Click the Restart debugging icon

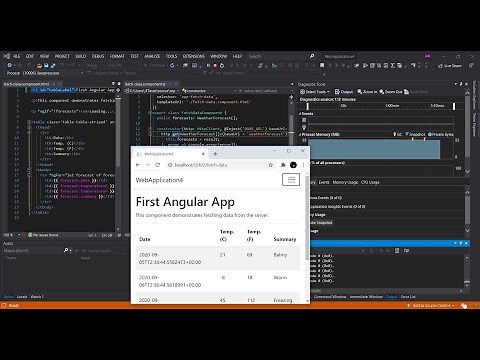[x=222, y=65]
